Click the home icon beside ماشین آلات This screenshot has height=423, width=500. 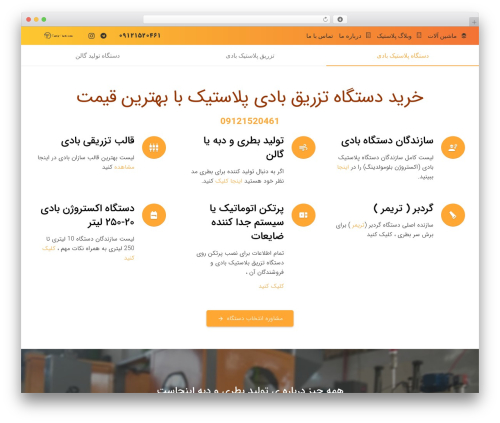(464, 36)
